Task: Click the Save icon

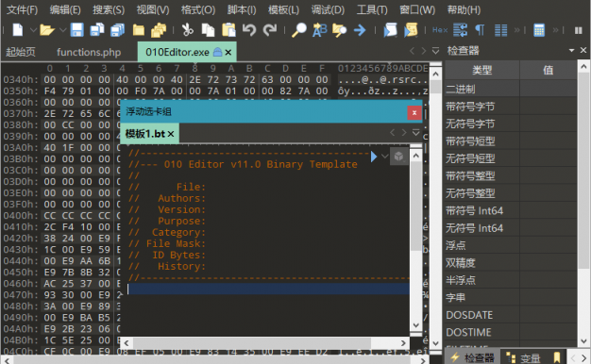Action: click(76, 30)
